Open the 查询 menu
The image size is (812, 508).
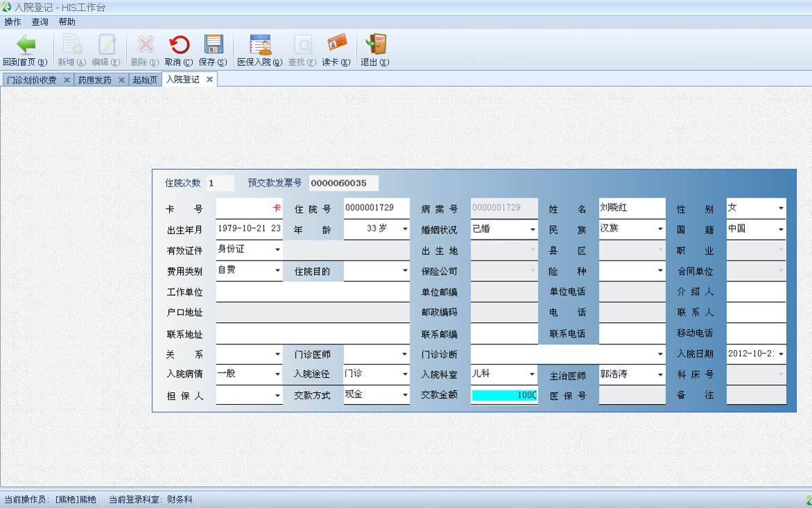(40, 21)
